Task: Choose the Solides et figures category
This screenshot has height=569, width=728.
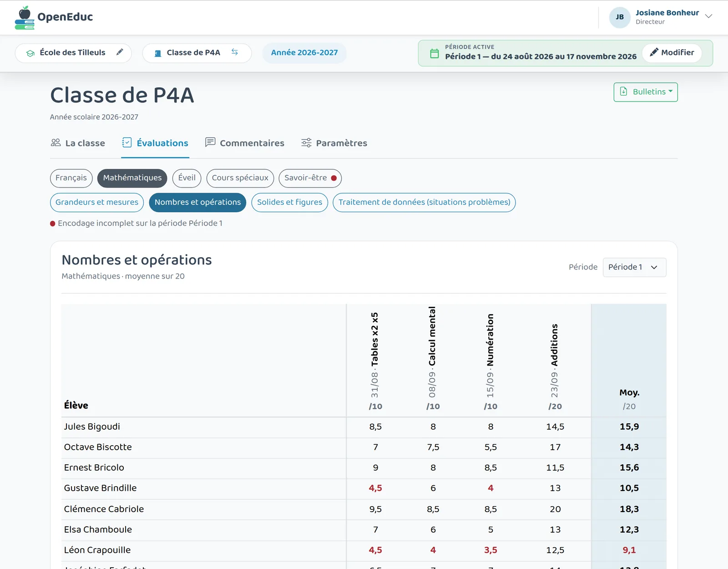Action: coord(290,203)
